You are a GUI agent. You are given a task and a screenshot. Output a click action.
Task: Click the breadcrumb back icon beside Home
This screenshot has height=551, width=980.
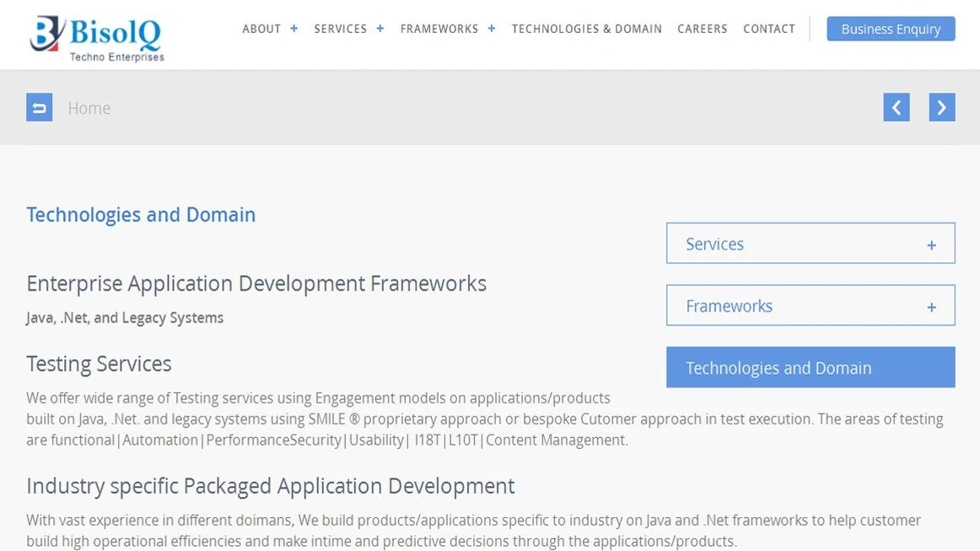39,106
